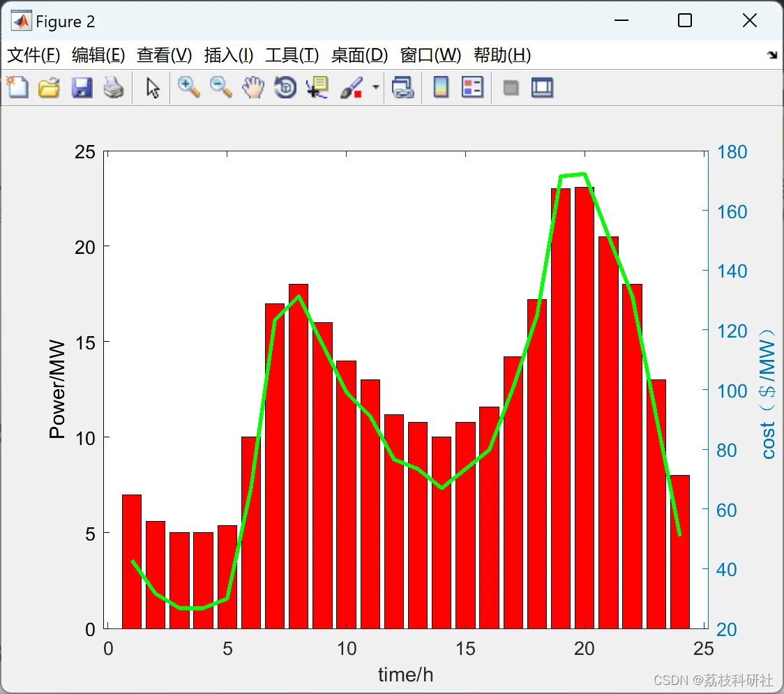Expand the Brush tool color dropdown arrow

[x=376, y=87]
